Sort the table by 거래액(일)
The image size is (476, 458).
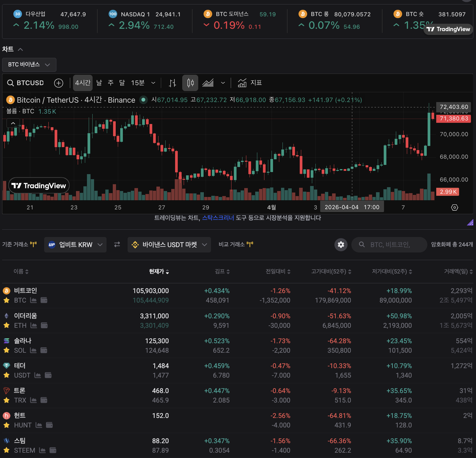pos(458,271)
